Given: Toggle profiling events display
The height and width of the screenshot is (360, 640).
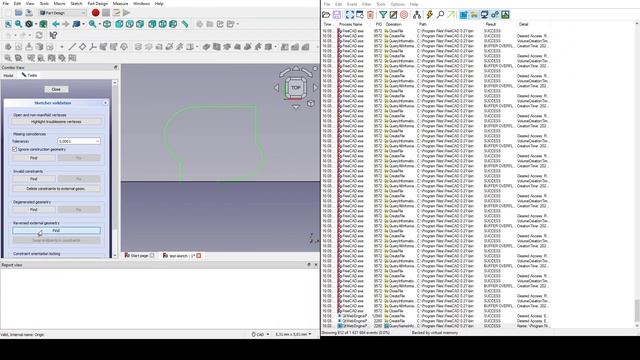Looking at the screenshot, I should [x=505, y=15].
